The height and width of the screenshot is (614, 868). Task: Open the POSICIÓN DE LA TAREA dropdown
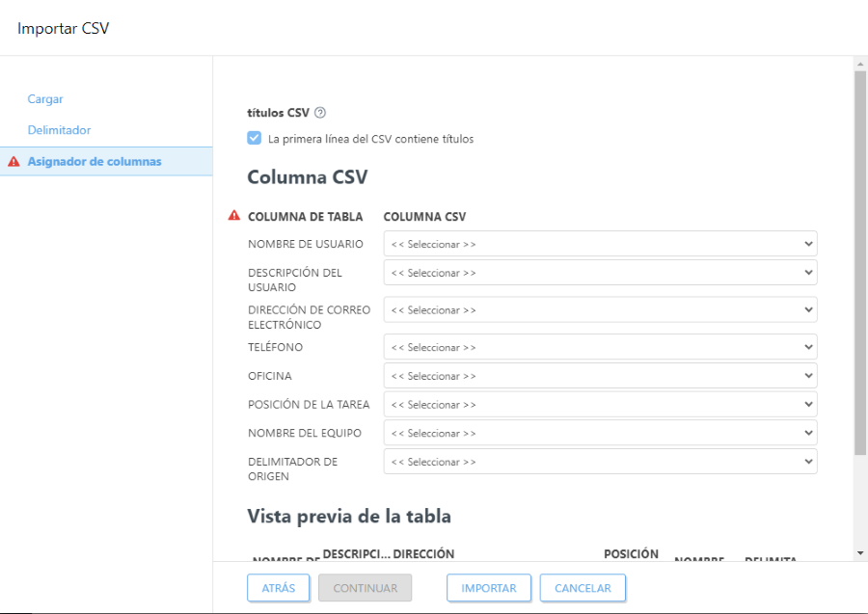tap(600, 404)
